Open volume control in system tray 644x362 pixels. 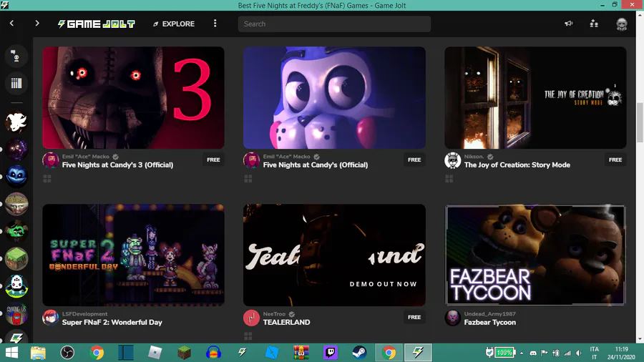(x=578, y=353)
